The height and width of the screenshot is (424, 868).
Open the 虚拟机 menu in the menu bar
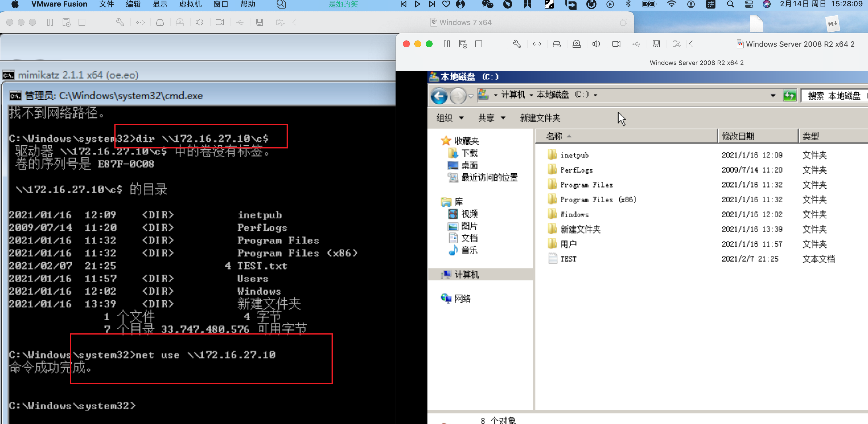click(x=190, y=4)
